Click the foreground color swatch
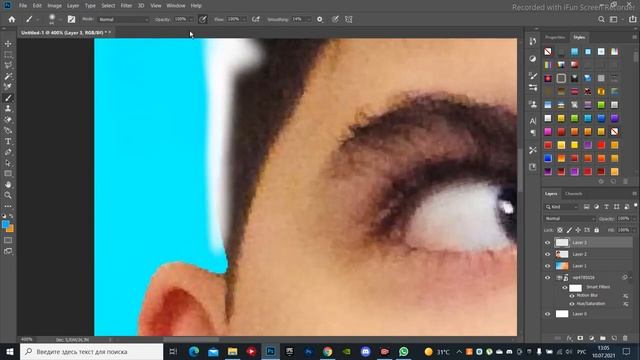Screen dimensions: 640x360 pos(5,224)
